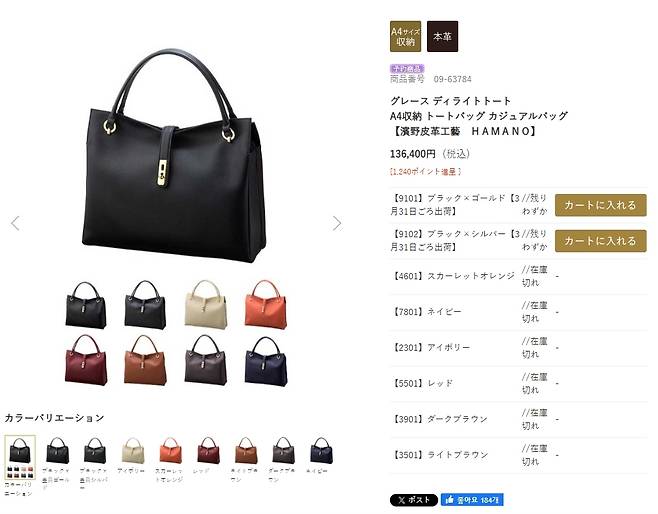Screen dimensions: 658x514
Task: Add ブラック×シルバー 9102 to the cart
Action: 601,241
